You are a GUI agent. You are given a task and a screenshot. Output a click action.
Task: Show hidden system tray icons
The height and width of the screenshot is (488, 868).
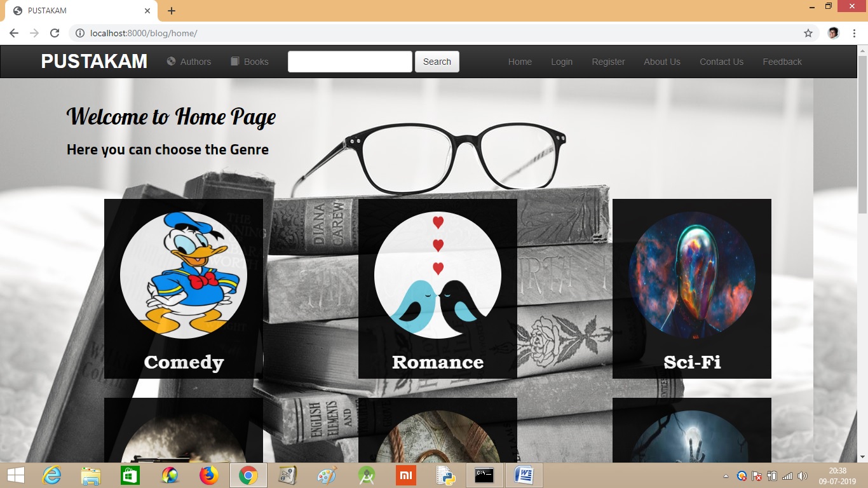coord(726,476)
